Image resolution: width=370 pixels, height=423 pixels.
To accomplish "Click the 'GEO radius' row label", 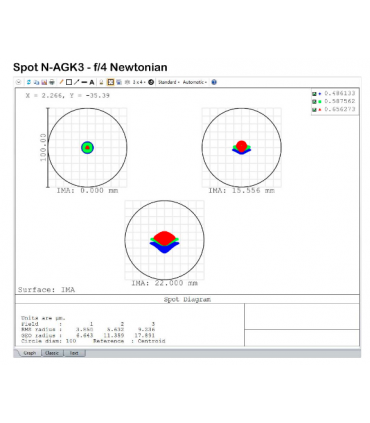I will [x=38, y=335].
